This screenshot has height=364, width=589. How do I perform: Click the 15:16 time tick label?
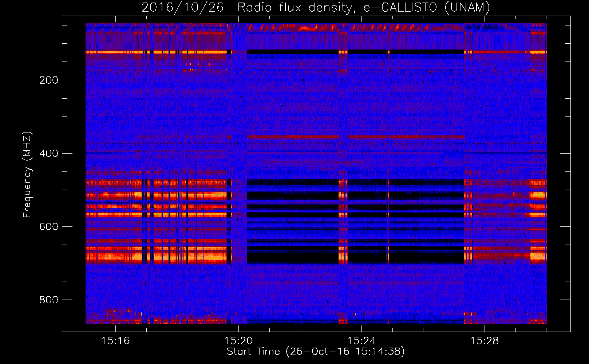(x=115, y=341)
